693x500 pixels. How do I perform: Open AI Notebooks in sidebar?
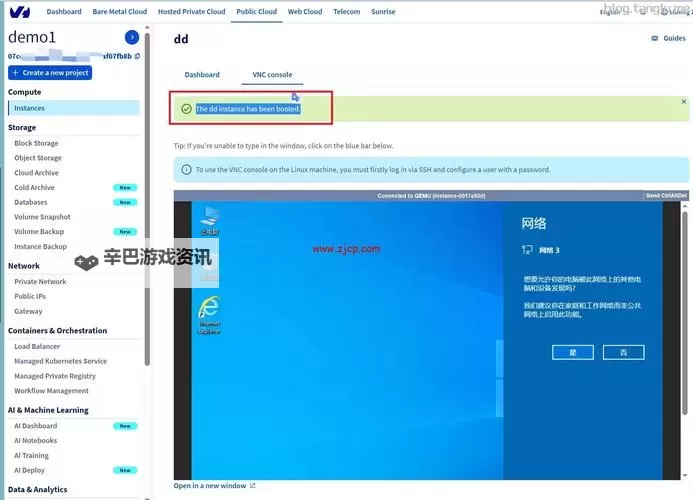coord(36,441)
